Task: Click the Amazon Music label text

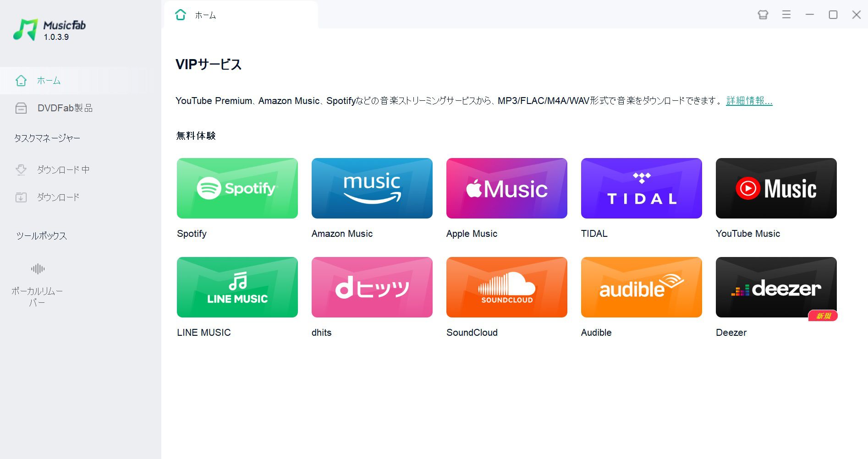Action: pyautogui.click(x=342, y=234)
